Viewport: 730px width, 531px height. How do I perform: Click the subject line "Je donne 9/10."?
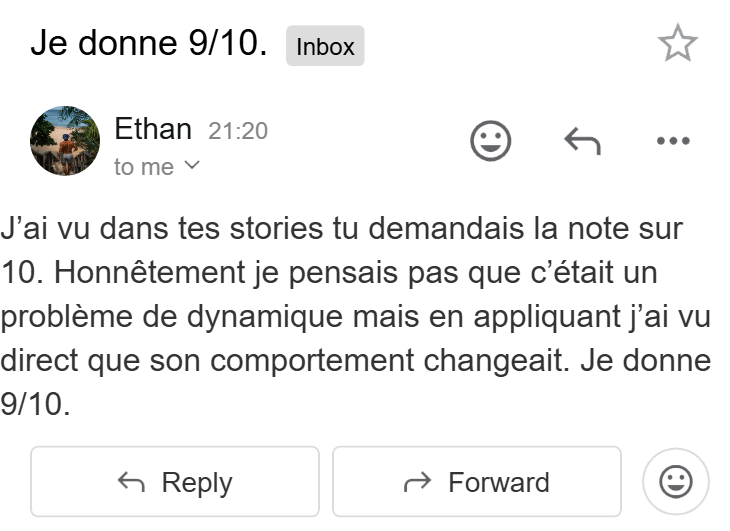pyautogui.click(x=149, y=44)
